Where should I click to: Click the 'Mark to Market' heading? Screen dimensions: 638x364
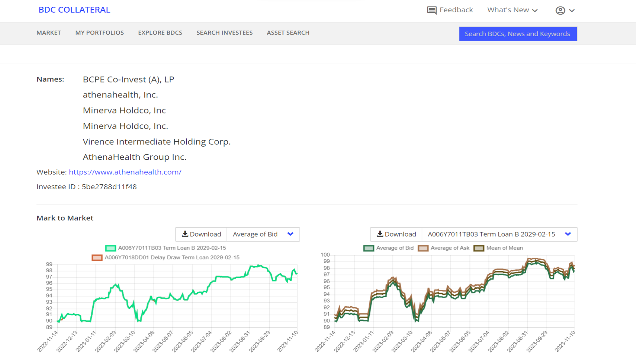[x=65, y=218]
